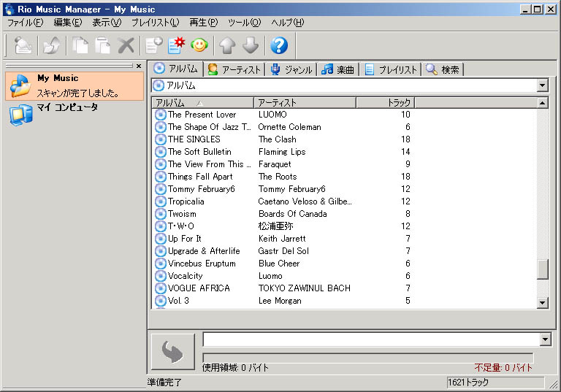Sort by the アルバム column header
The image size is (561, 392).
[x=202, y=103]
